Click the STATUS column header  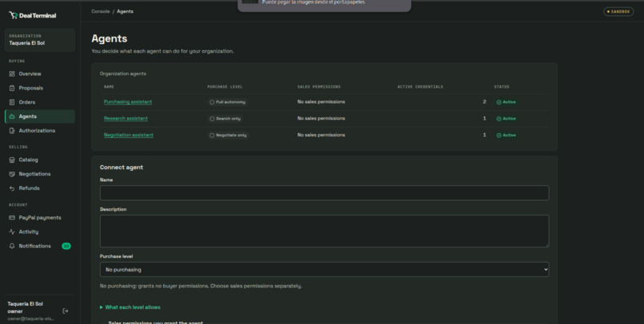502,87
